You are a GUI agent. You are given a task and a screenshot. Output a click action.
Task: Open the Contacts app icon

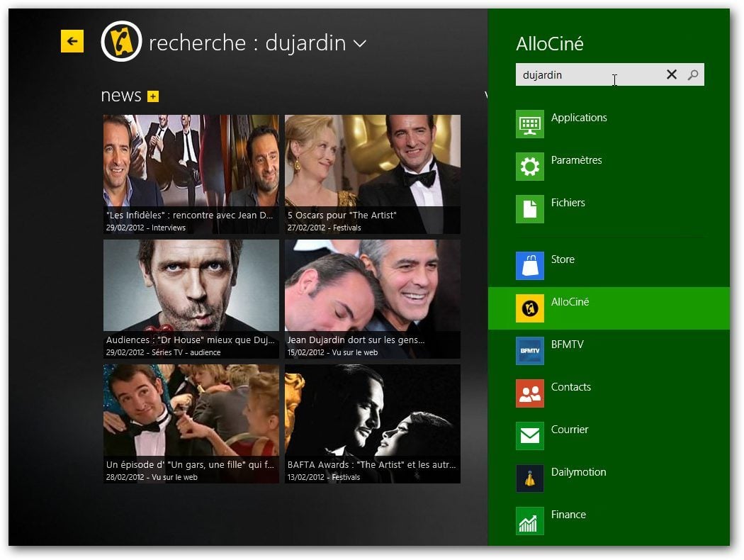click(529, 393)
